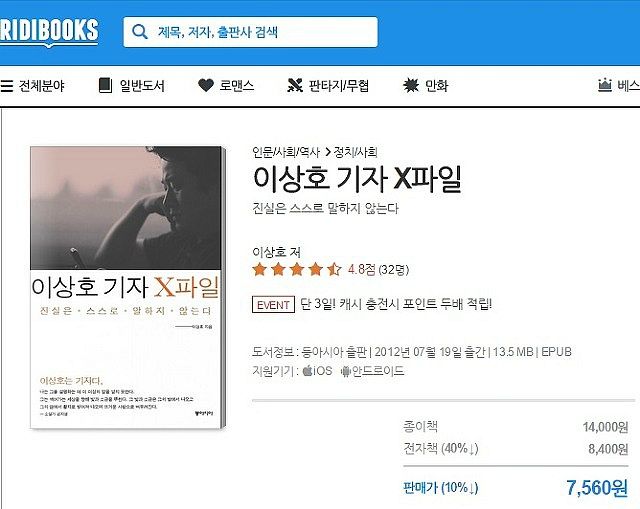Click the 일반도서 book icon
The height and width of the screenshot is (509, 640).
pos(105,85)
